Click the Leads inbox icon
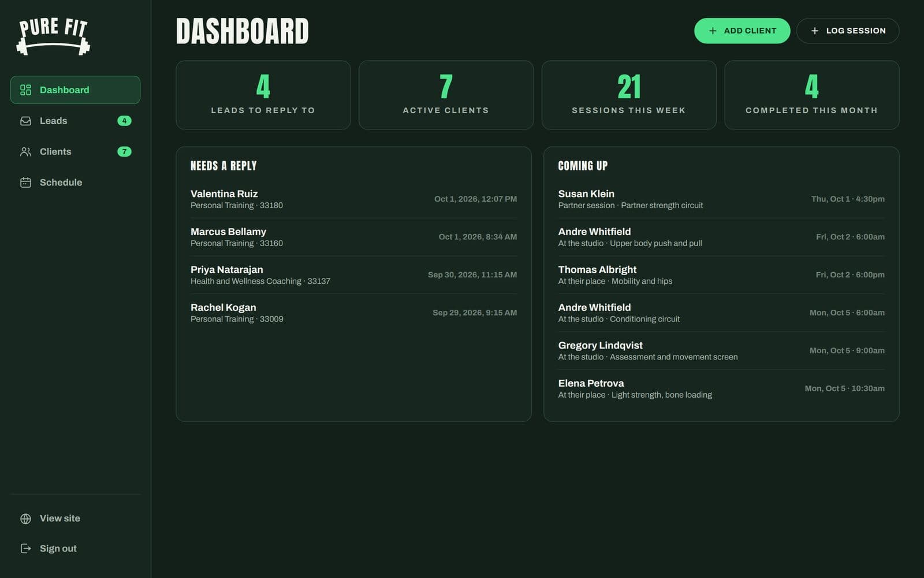 pos(25,121)
